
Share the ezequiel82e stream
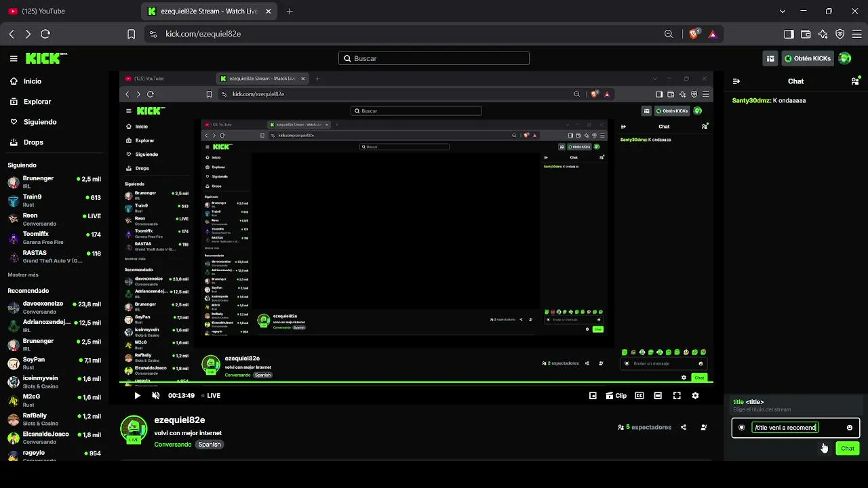tap(684, 428)
